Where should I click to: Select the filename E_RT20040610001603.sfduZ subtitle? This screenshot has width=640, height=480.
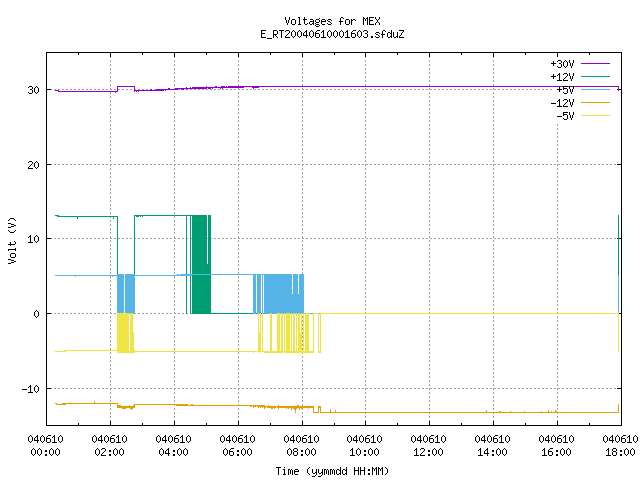click(332, 34)
